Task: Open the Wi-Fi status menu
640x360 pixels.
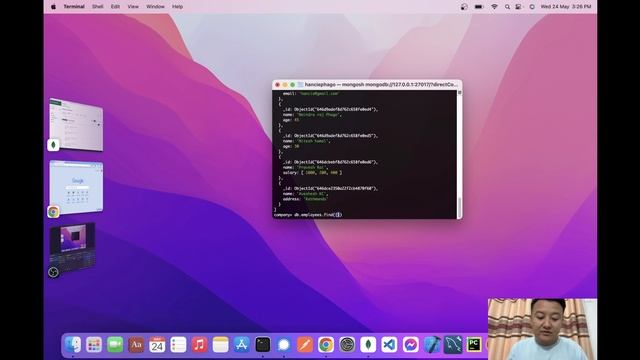Action: [x=494, y=7]
